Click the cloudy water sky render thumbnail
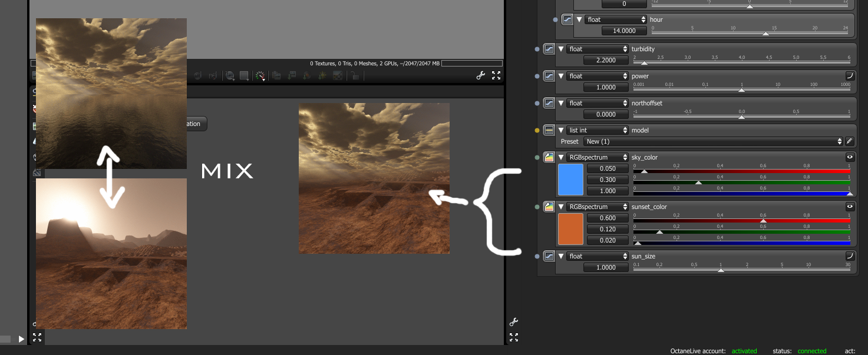 111,94
